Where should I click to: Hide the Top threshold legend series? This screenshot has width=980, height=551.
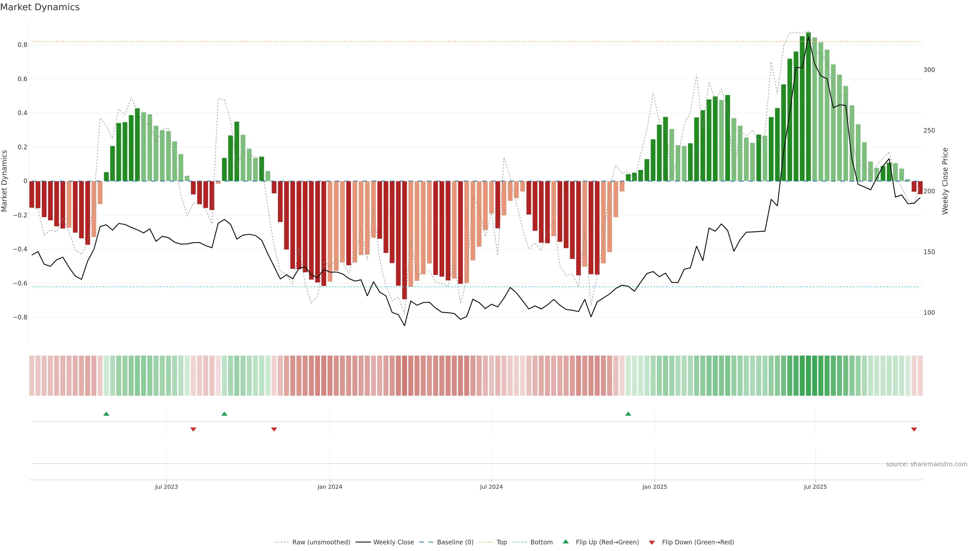pyautogui.click(x=501, y=542)
